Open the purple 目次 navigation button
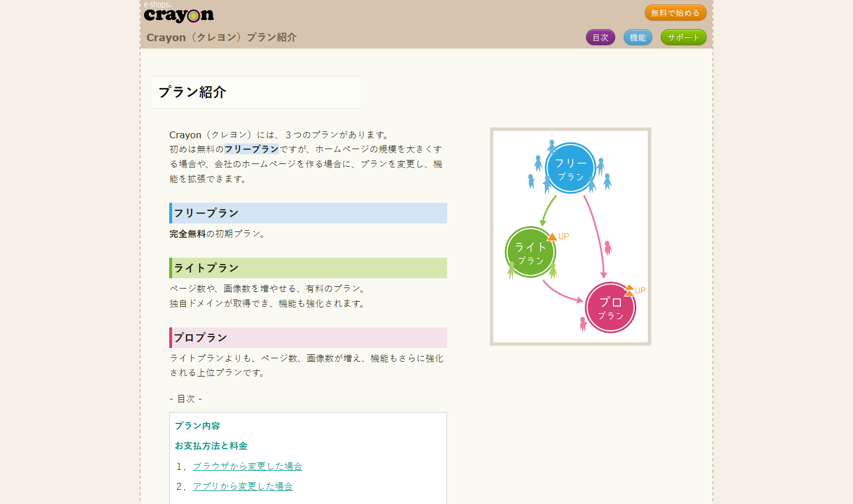Viewport: 853px width, 504px height. pyautogui.click(x=600, y=37)
